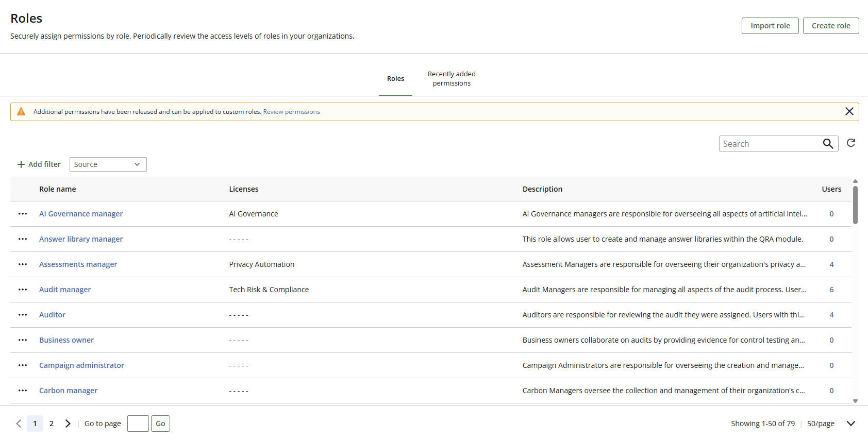Image resolution: width=868 pixels, height=439 pixels.
Task: Open the Review permissions link
Action: point(291,112)
